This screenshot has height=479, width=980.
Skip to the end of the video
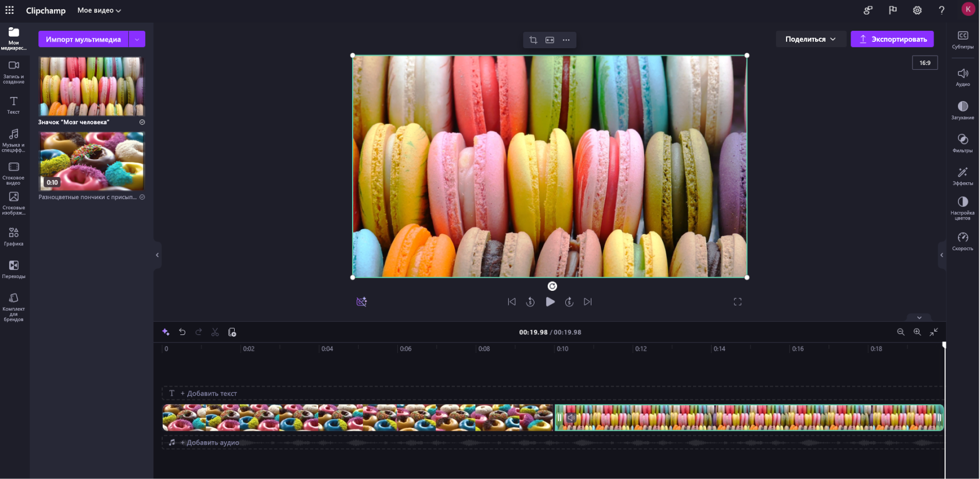point(588,302)
